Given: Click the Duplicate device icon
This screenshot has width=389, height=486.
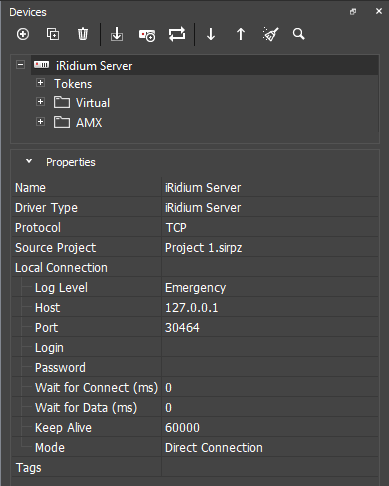Looking at the screenshot, I should point(53,34).
